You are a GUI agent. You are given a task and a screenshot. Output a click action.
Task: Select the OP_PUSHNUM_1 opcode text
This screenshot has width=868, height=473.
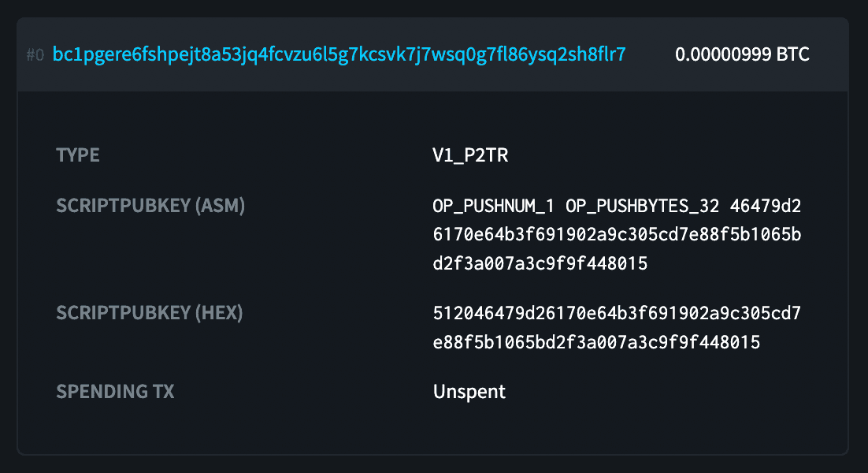click(493, 207)
